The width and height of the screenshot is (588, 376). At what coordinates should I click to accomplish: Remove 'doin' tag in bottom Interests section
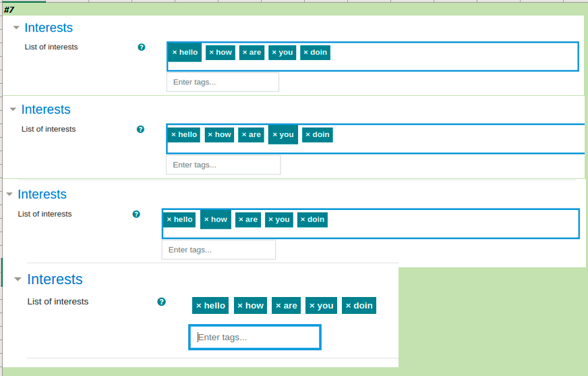[359, 305]
